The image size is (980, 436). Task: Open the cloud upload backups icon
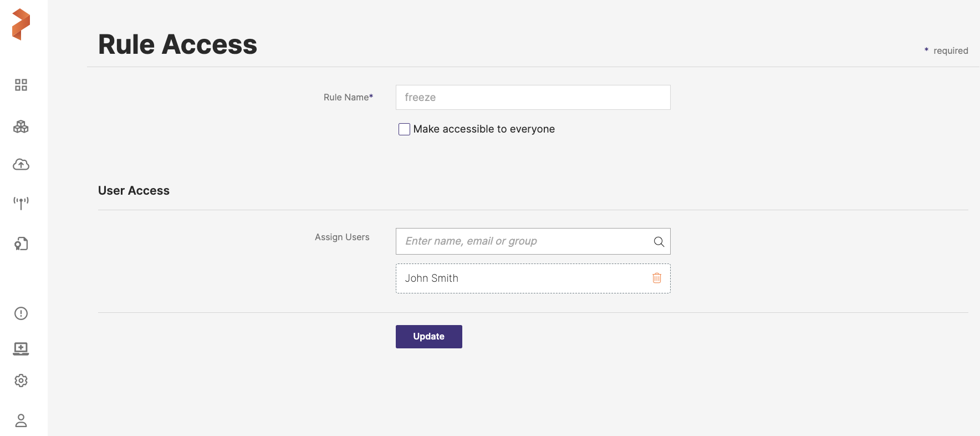(21, 165)
